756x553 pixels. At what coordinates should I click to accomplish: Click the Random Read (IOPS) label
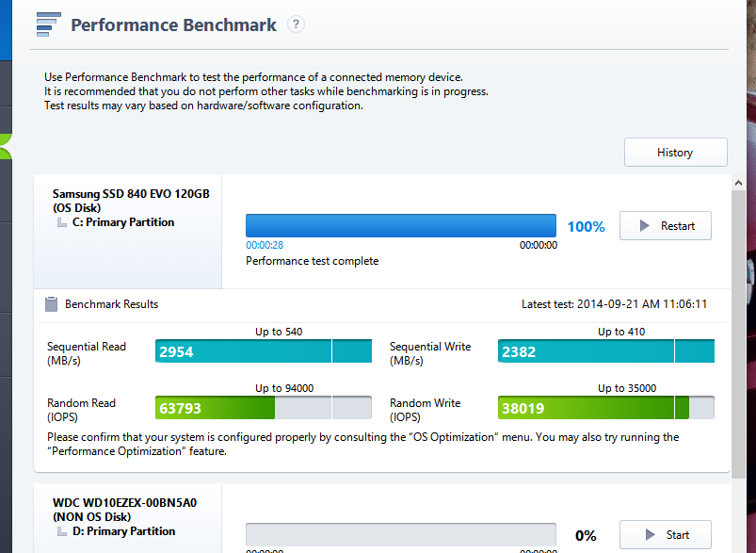[x=82, y=410]
